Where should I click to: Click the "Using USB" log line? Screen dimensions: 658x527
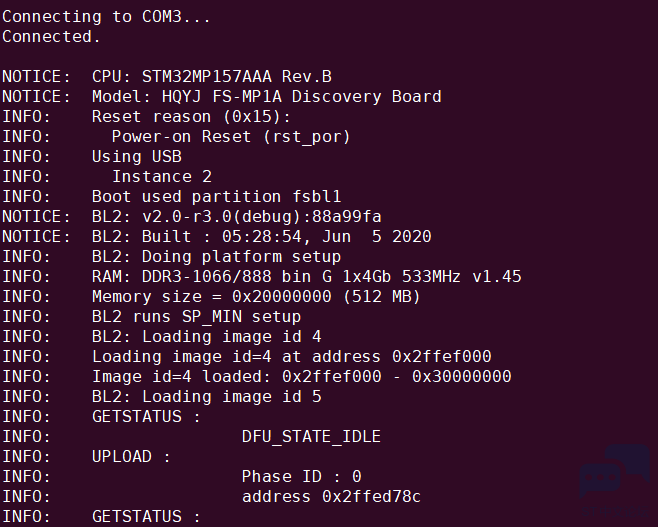[x=137, y=157]
